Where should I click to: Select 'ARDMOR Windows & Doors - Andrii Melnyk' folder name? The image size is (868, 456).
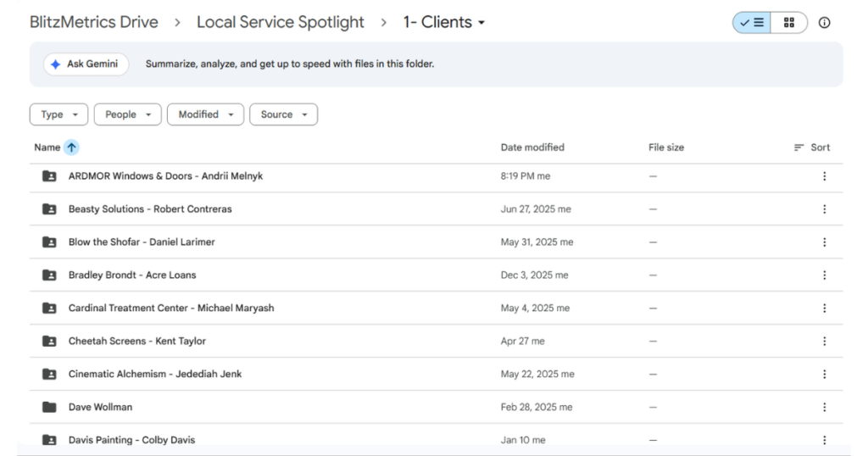pyautogui.click(x=165, y=176)
